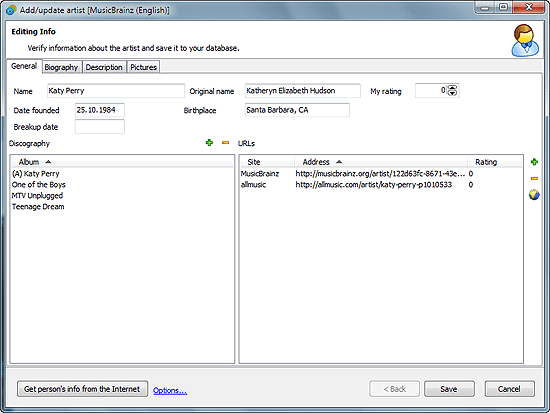Sort URLs by Site column
This screenshot has height=413, width=550.
(267, 162)
